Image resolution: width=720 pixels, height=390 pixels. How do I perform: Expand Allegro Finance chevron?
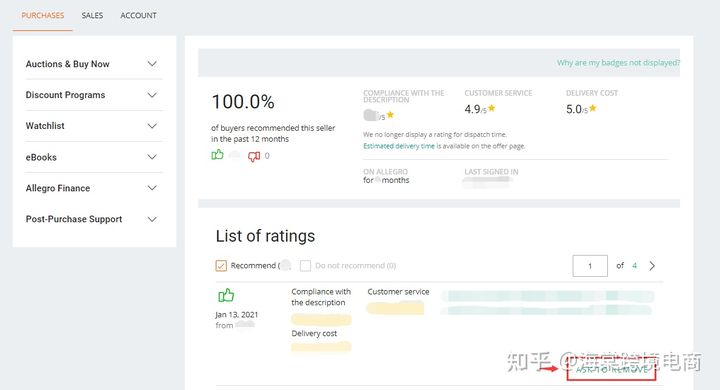click(152, 188)
